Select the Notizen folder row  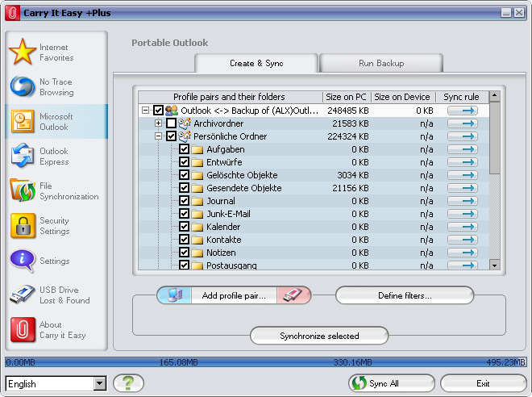tap(314, 253)
